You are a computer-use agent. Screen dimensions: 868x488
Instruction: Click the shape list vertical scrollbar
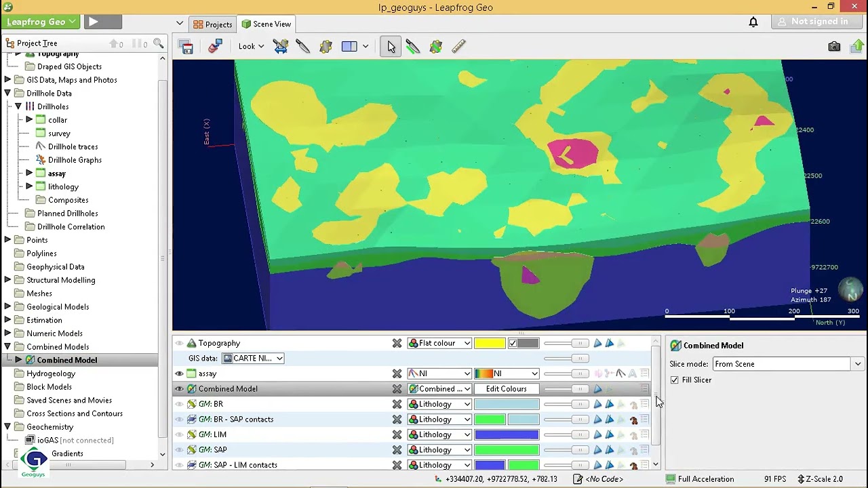click(656, 396)
